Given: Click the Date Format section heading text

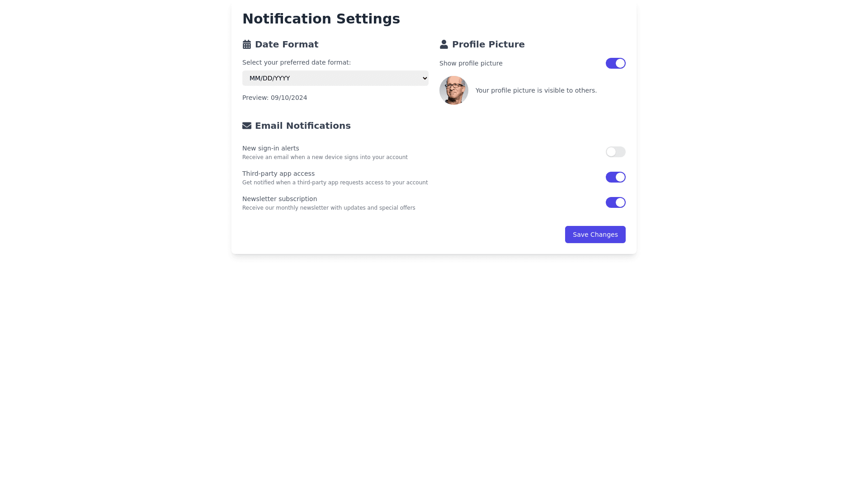Looking at the screenshot, I should click(x=287, y=44).
